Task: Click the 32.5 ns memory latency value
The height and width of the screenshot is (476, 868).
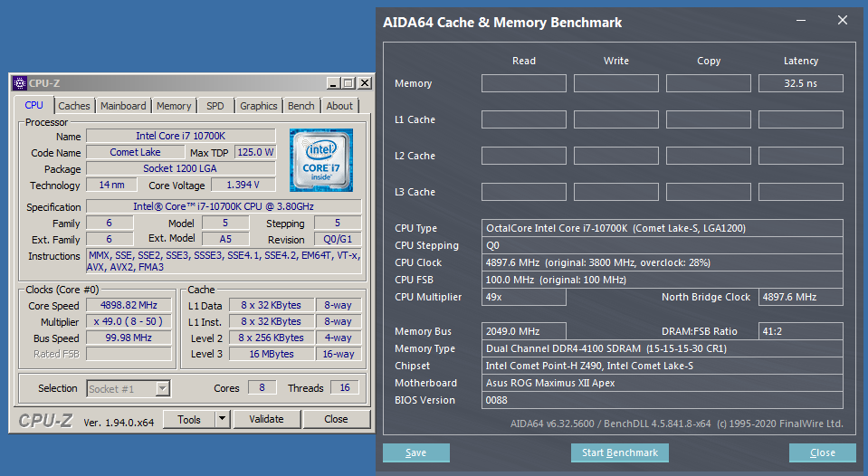Action: (800, 83)
